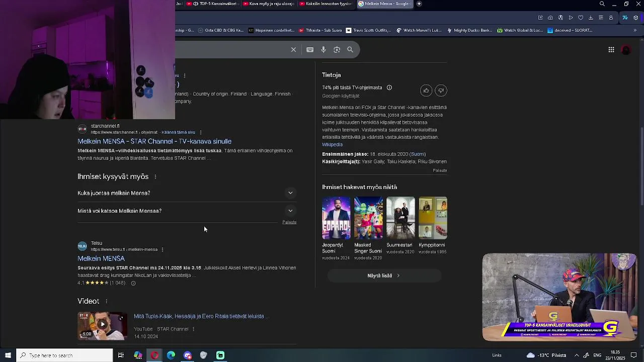This screenshot has width=644, height=362.
Task: Open more options for starchannel.fi result
Action: click(201, 133)
